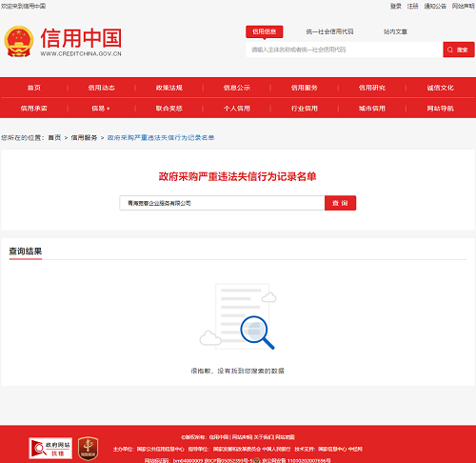The width and height of the screenshot is (476, 463).
Task: Click the 信用服务 breadcrumb link
Action: point(84,137)
